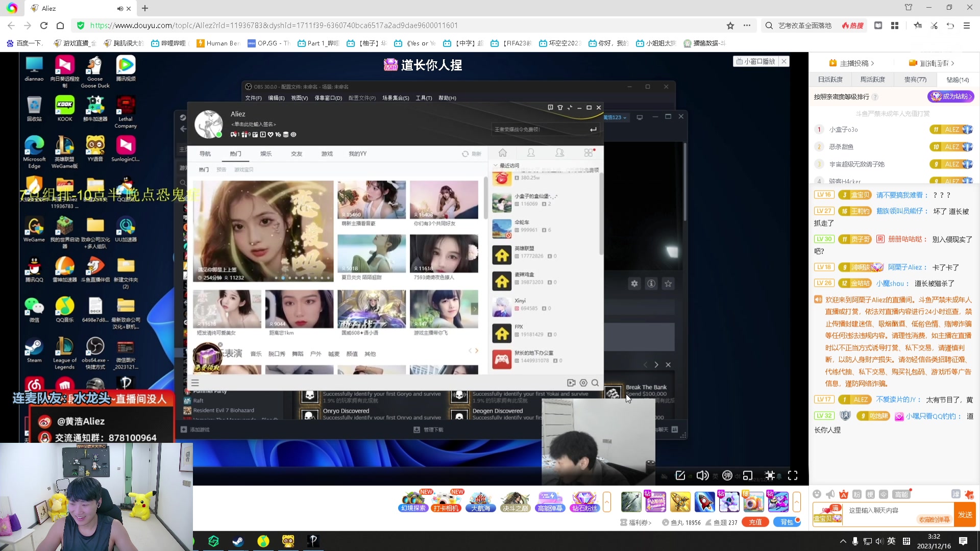The width and height of the screenshot is (980, 551).
Task: Toggle the input method 英 indicator
Action: (x=891, y=541)
